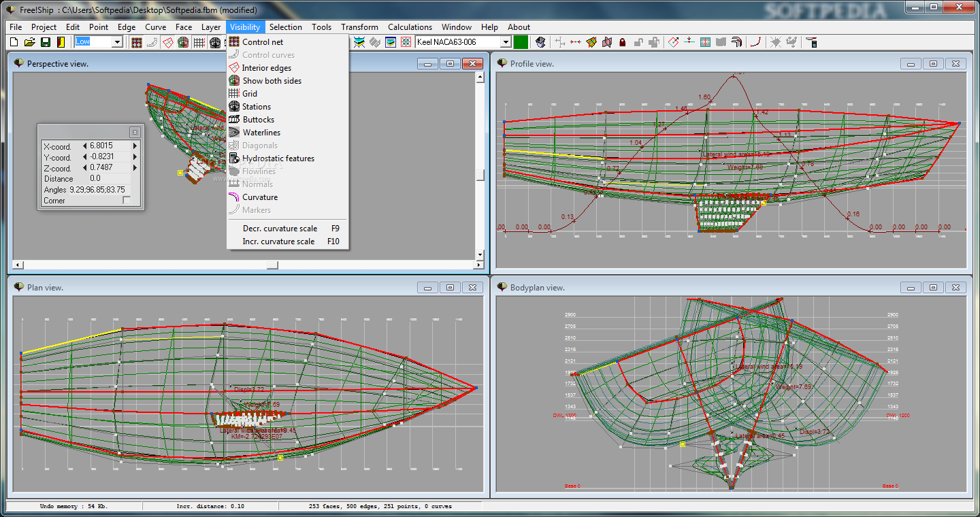Open the precision dropdown showing Low

pos(117,42)
